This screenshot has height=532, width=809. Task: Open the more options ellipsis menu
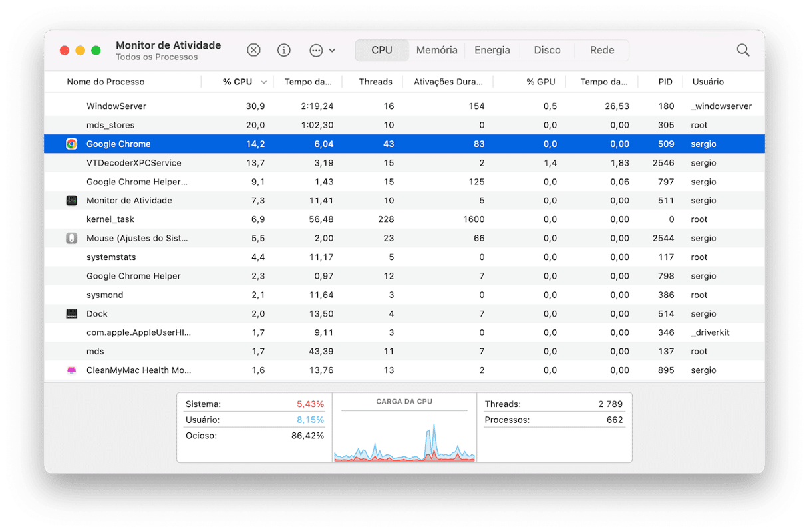pyautogui.click(x=322, y=50)
